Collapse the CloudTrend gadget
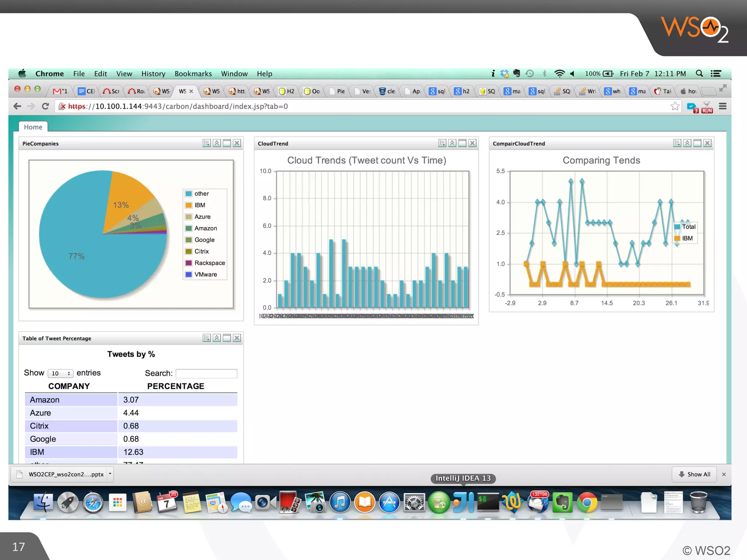Screen dimensions: 747x560 pyautogui.click(x=452, y=143)
